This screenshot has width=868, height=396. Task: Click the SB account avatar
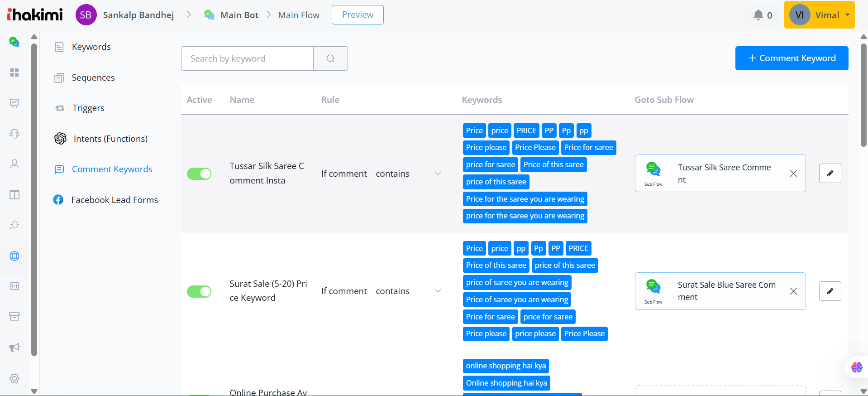[86, 15]
